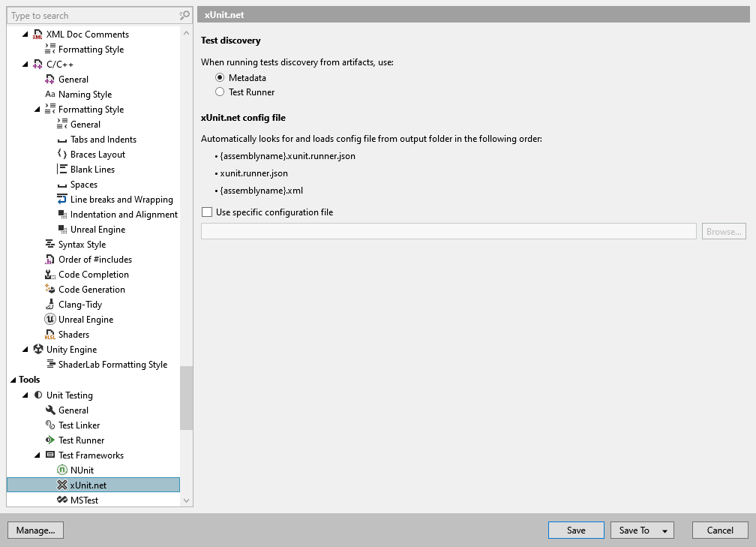Viewport: 756px width, 547px height.
Task: Click the Unreal Engine logo icon
Action: click(49, 319)
